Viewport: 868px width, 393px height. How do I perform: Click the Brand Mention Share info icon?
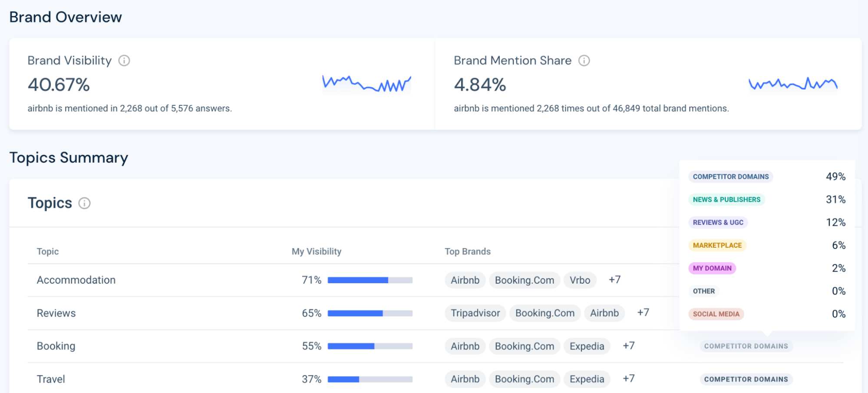tap(584, 60)
